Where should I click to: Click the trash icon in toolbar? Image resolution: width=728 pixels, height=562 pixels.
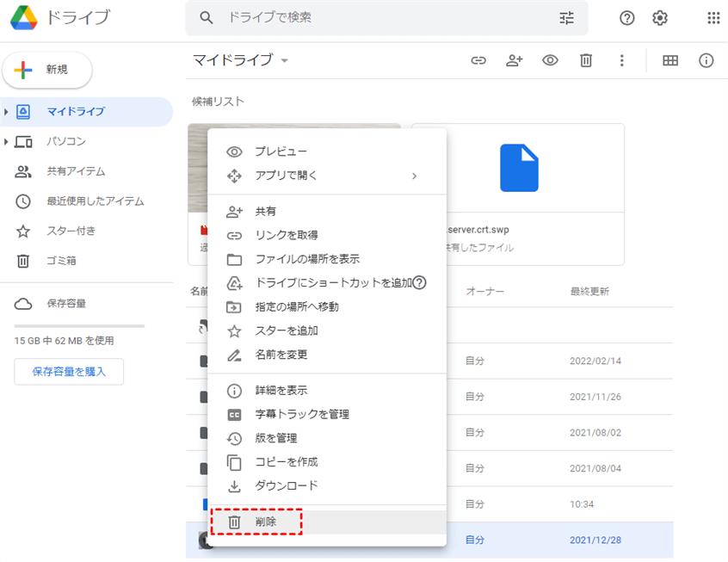coord(586,60)
